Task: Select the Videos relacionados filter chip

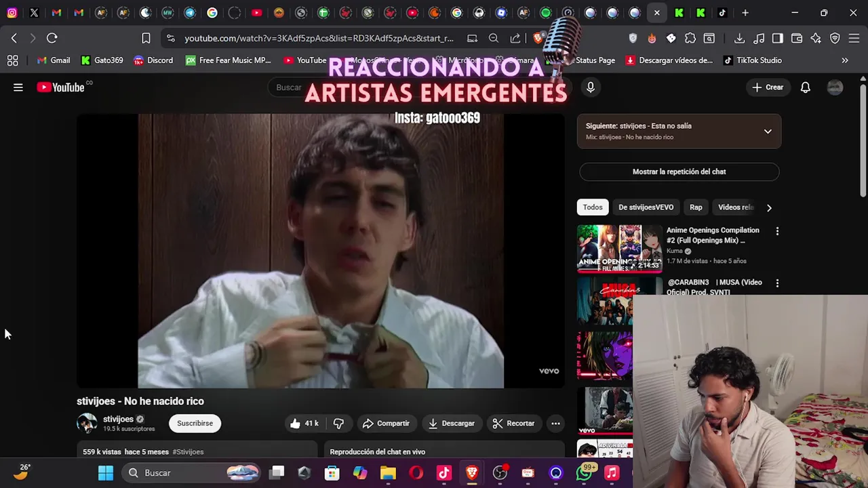Action: [735, 207]
